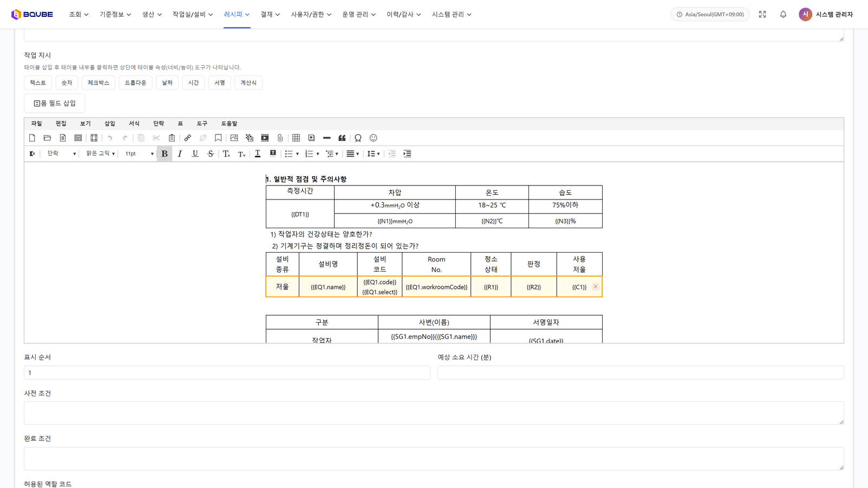
Task: Insert a hyperlink with the link icon
Action: [188, 138]
